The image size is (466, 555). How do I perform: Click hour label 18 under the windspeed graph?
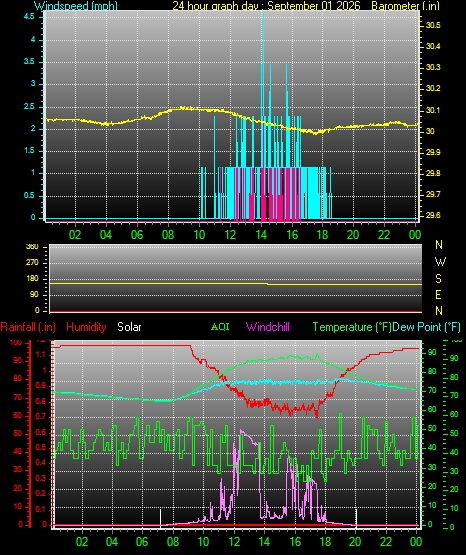click(x=323, y=235)
